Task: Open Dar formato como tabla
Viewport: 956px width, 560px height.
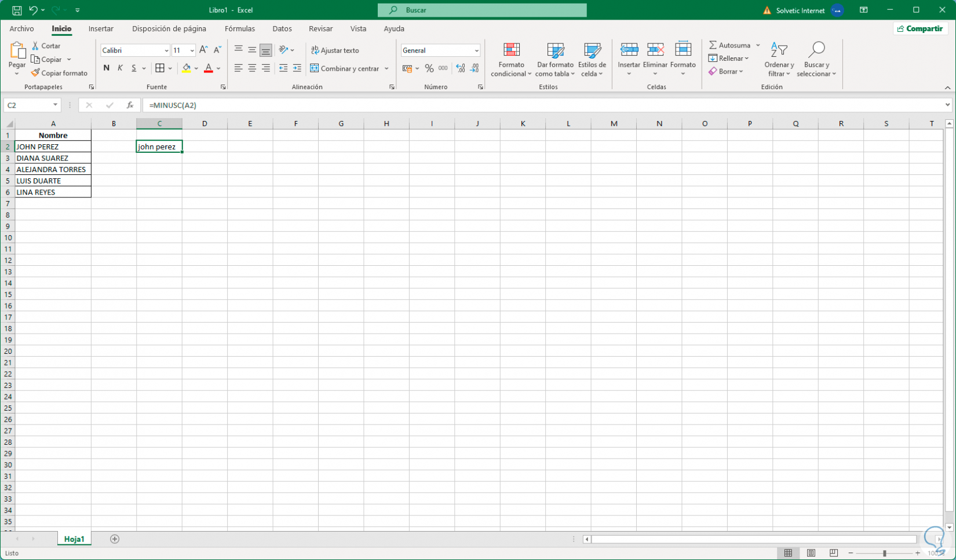Action: pos(555,60)
